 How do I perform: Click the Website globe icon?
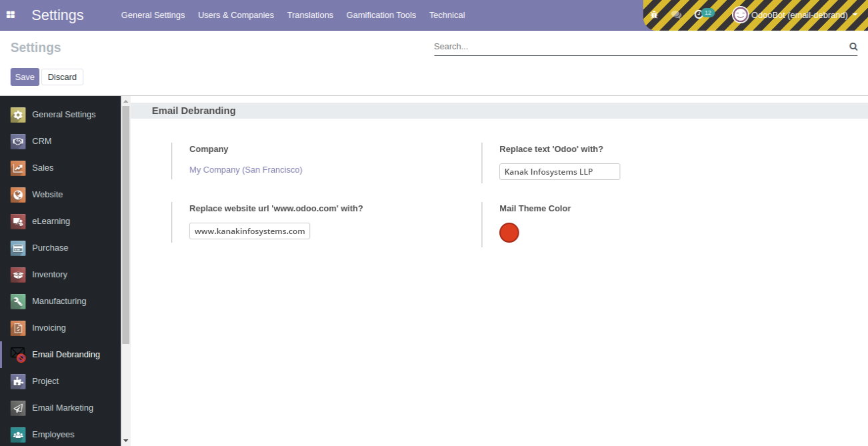(x=18, y=195)
